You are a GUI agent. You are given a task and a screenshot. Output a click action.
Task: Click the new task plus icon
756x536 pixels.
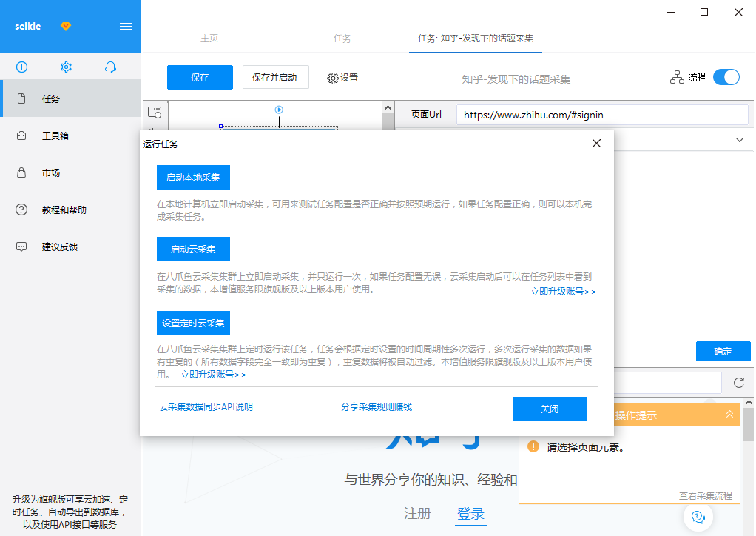21,67
